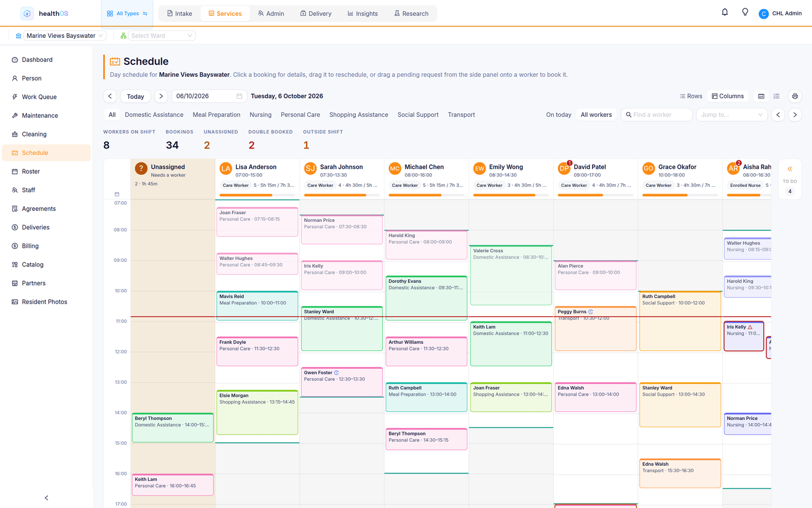
Task: Switch to the list view icon
Action: [x=776, y=97]
